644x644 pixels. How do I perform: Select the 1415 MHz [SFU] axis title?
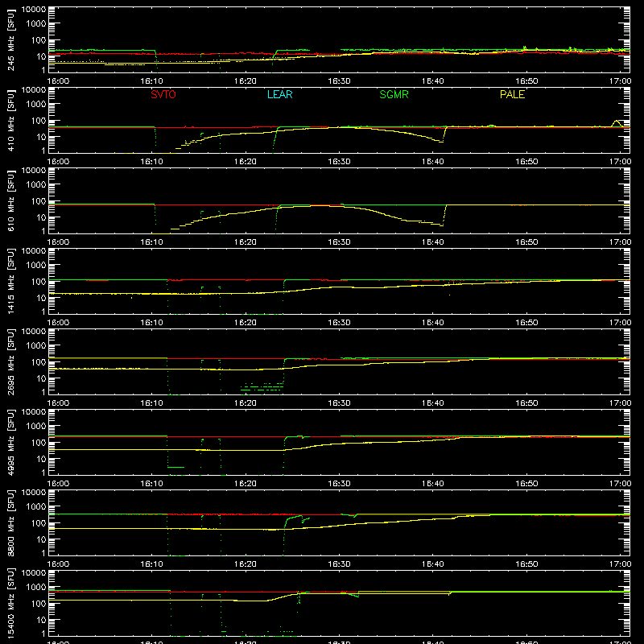11,281
